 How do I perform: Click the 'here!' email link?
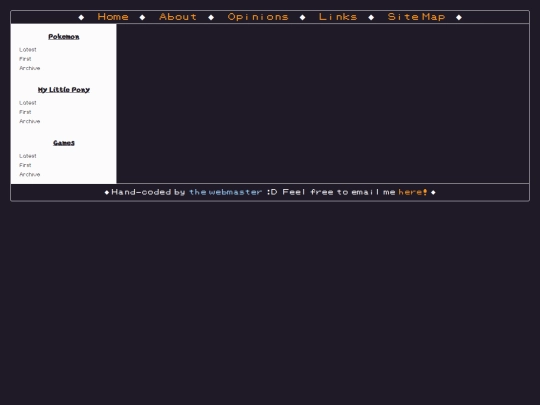click(x=413, y=192)
